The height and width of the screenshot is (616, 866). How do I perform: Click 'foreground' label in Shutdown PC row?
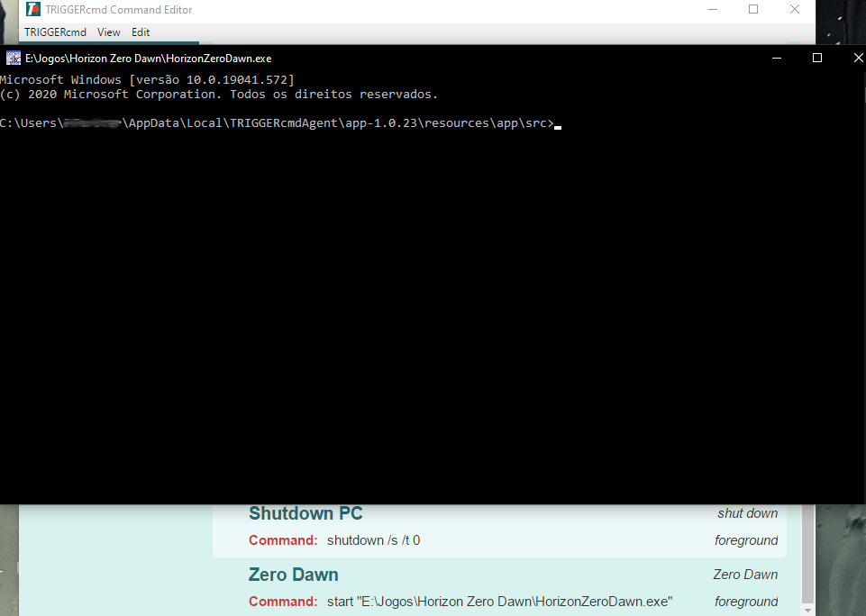pos(746,540)
